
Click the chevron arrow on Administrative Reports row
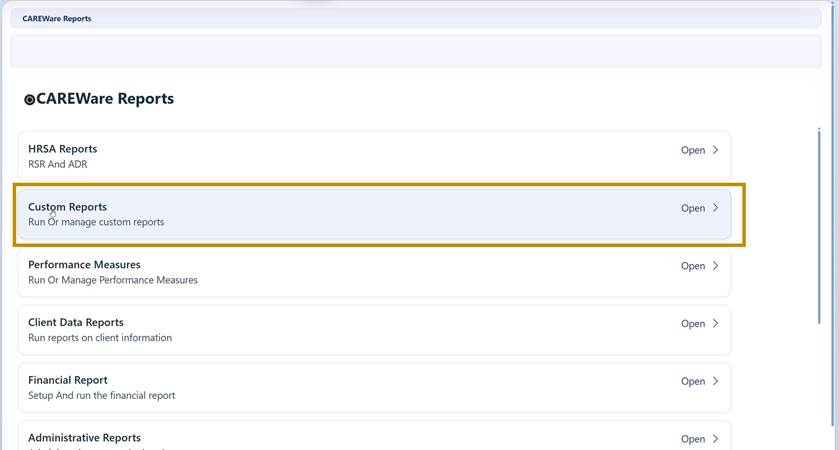click(x=715, y=439)
